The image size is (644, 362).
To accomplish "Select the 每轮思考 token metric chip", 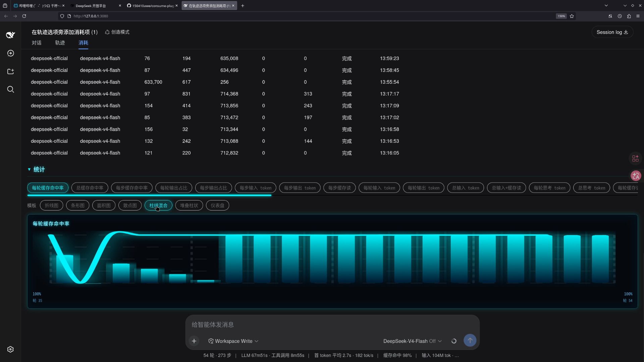I will pos(549,188).
